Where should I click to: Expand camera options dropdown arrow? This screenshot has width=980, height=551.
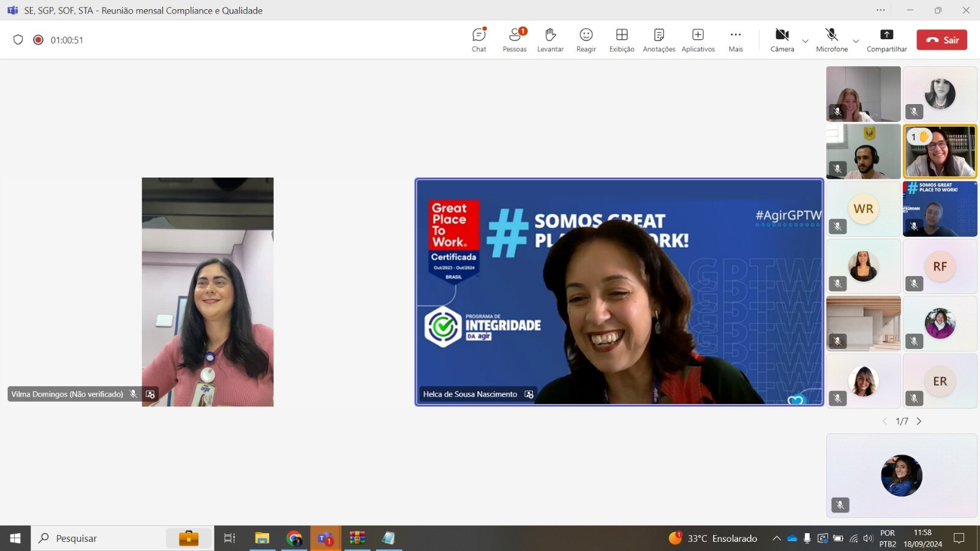[805, 41]
